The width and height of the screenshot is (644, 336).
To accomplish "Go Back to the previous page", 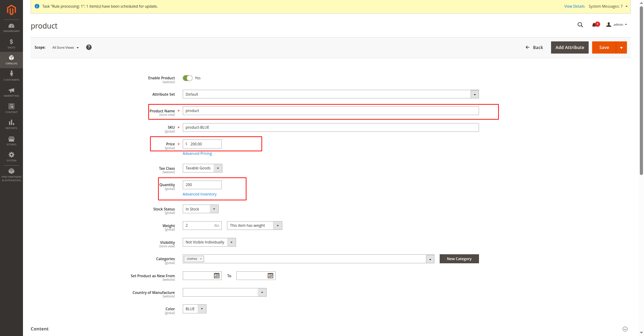I will point(534,48).
